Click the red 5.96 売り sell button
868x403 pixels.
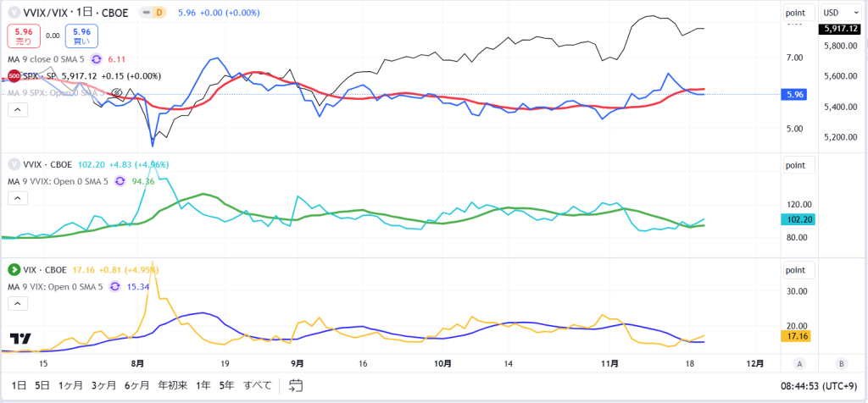[24, 36]
